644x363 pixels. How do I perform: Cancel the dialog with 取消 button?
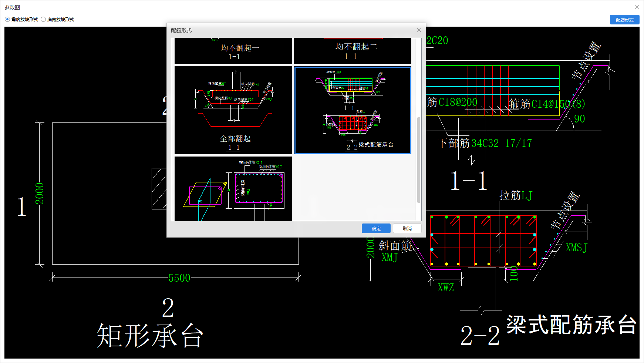(x=407, y=228)
